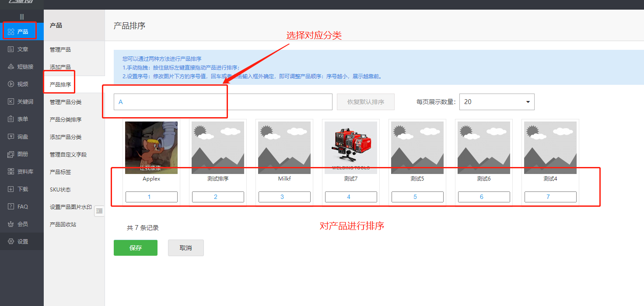Click the 取消 button
Viewport: 644px width, 306px height.
[185, 248]
